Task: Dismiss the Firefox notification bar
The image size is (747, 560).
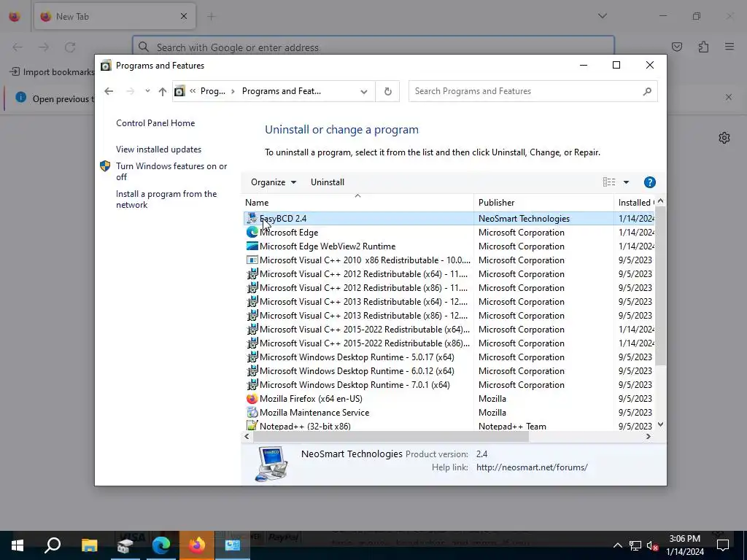Action: coord(729,97)
